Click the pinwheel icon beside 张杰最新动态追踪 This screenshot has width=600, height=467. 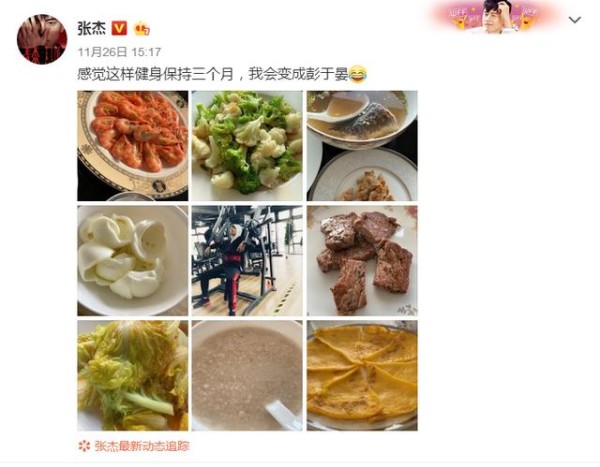[x=84, y=446]
